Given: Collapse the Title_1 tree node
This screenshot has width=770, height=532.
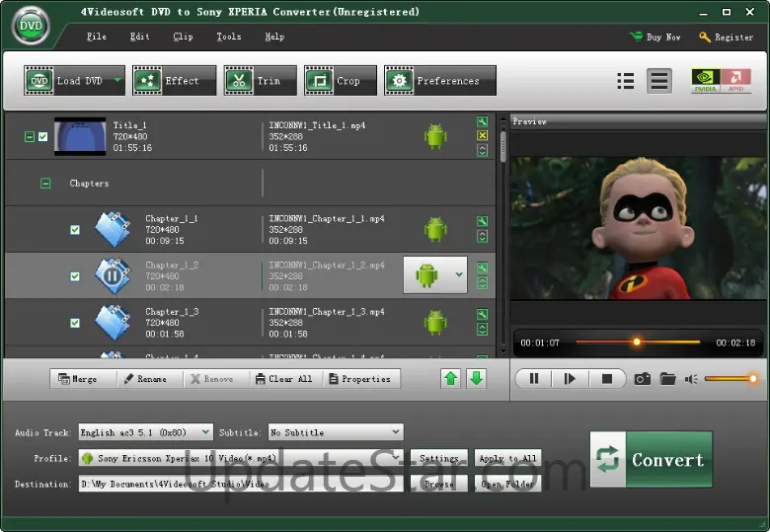Looking at the screenshot, I should pyautogui.click(x=30, y=137).
